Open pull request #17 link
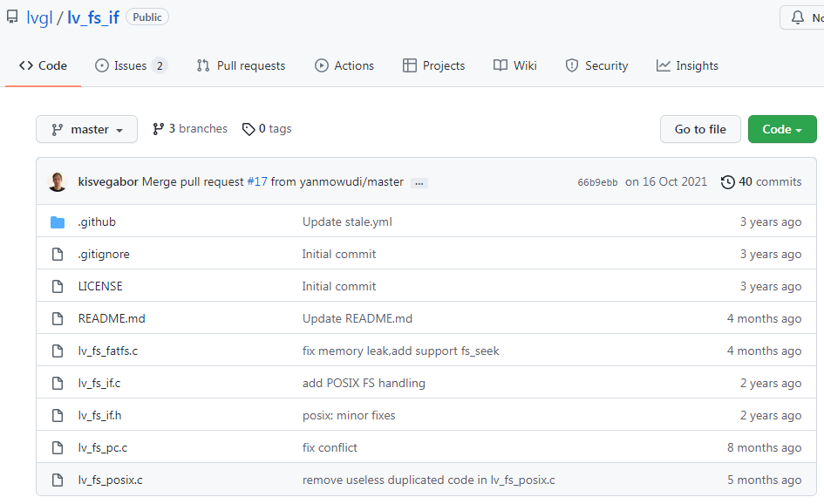Screen dimensions: 824x504 pos(257,182)
